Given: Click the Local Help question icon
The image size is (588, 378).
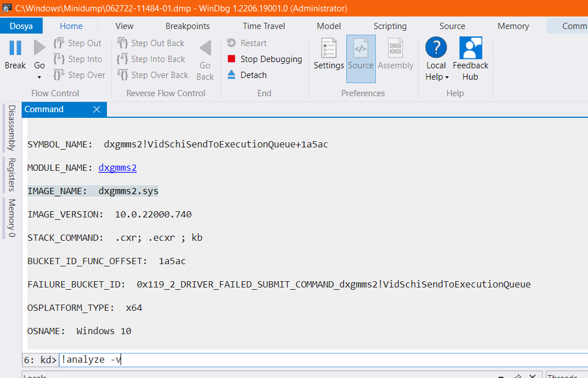Looking at the screenshot, I should pos(436,47).
